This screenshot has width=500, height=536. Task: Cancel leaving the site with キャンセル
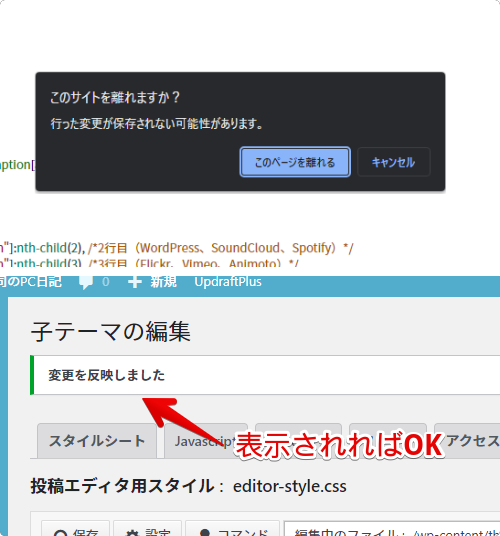(x=393, y=162)
